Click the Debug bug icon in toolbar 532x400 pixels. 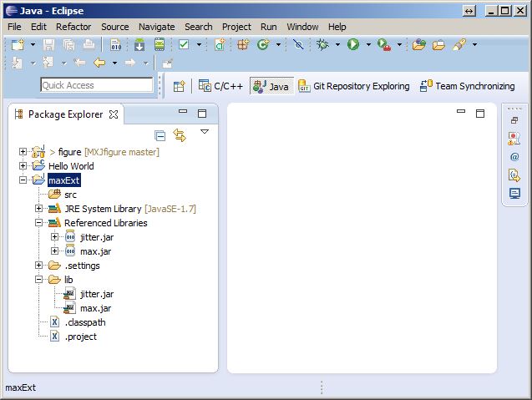coord(323,44)
